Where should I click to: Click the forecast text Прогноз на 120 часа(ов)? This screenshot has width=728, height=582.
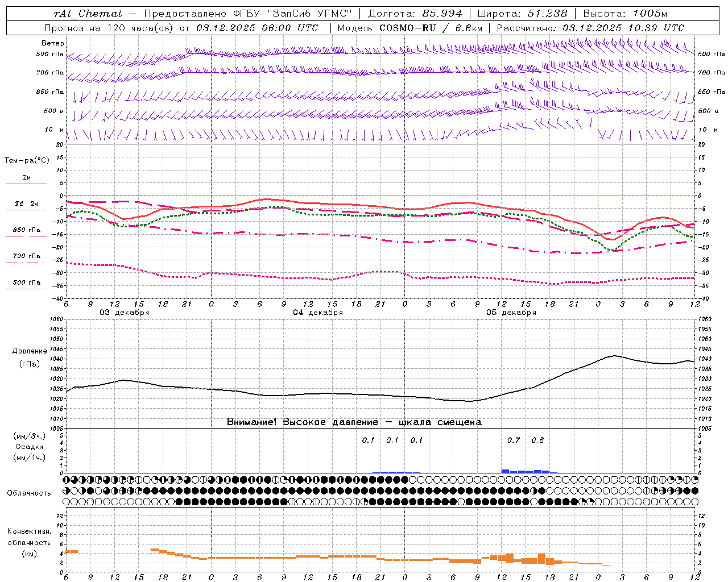[x=110, y=28]
